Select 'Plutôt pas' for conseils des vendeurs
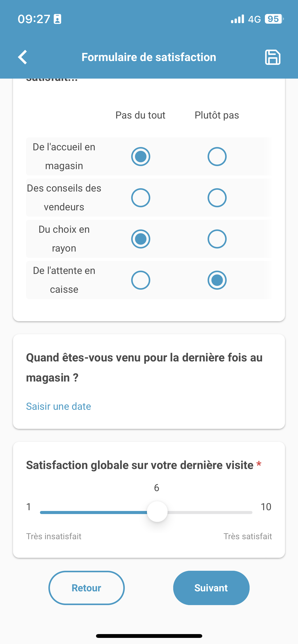Viewport: 298px width, 644px height. tap(217, 198)
